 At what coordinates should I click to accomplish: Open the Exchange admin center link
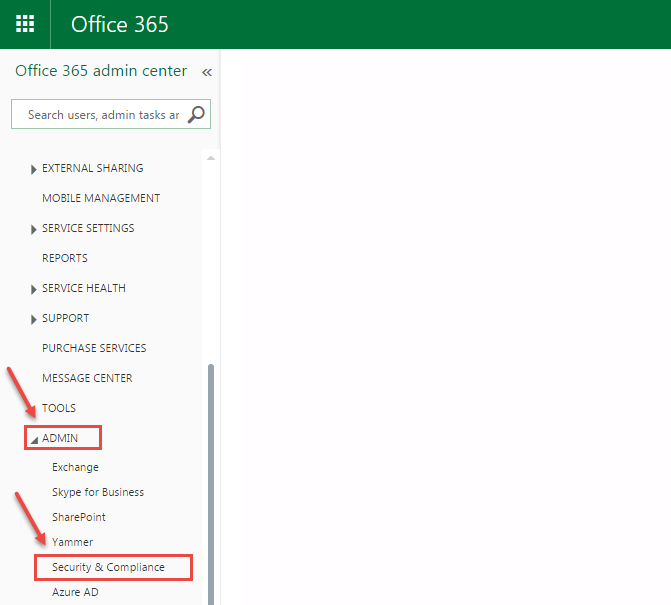point(75,467)
